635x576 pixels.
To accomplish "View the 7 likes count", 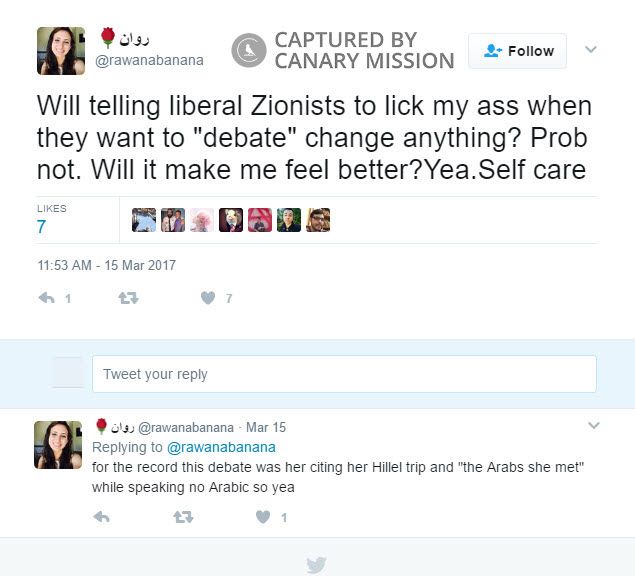I will point(41,226).
